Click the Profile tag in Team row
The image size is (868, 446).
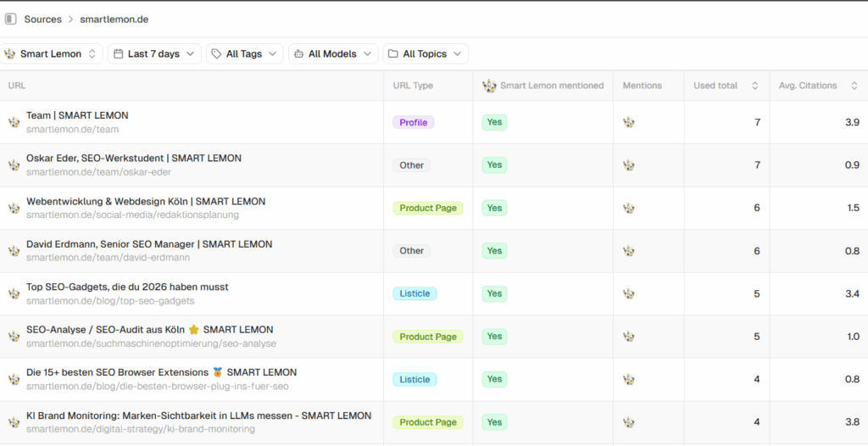point(414,122)
